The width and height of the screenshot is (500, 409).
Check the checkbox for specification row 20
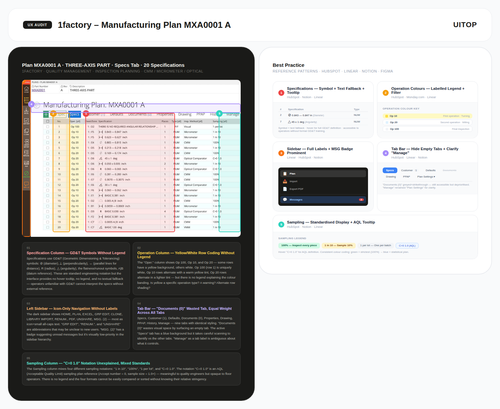point(47,227)
